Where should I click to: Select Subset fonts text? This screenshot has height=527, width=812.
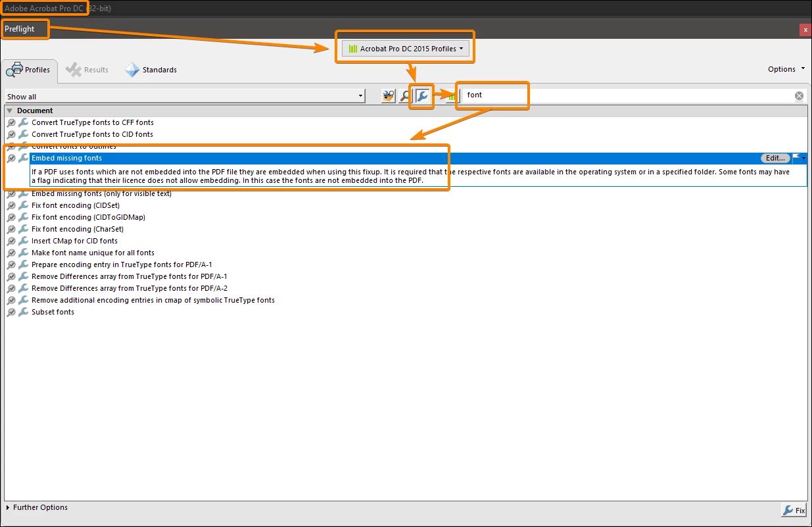click(x=53, y=312)
